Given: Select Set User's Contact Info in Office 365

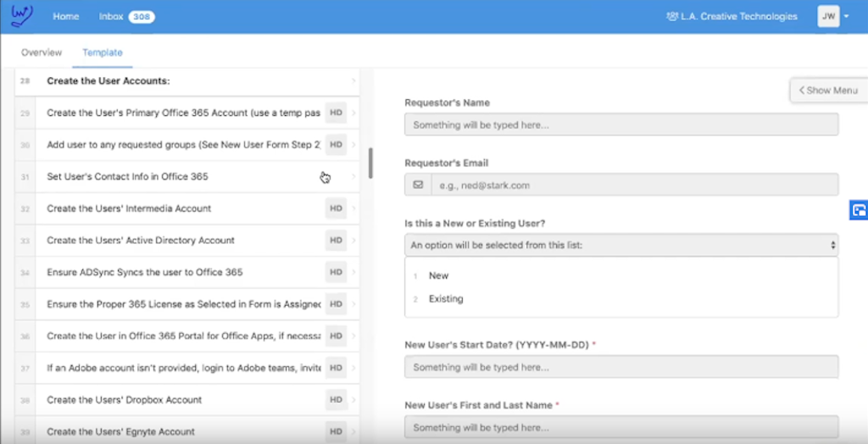Looking at the screenshot, I should [187, 176].
